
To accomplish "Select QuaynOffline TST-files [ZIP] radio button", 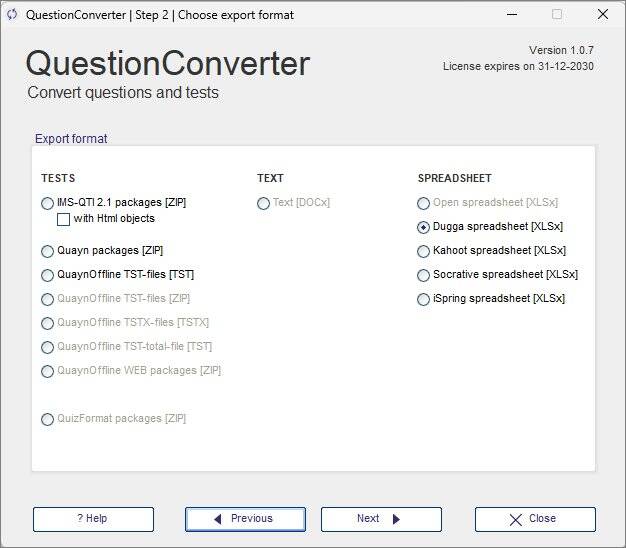I will (48, 299).
